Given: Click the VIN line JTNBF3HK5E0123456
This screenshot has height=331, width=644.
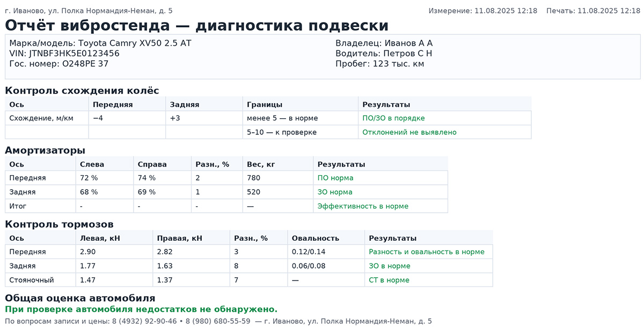Looking at the screenshot, I should (64, 53).
